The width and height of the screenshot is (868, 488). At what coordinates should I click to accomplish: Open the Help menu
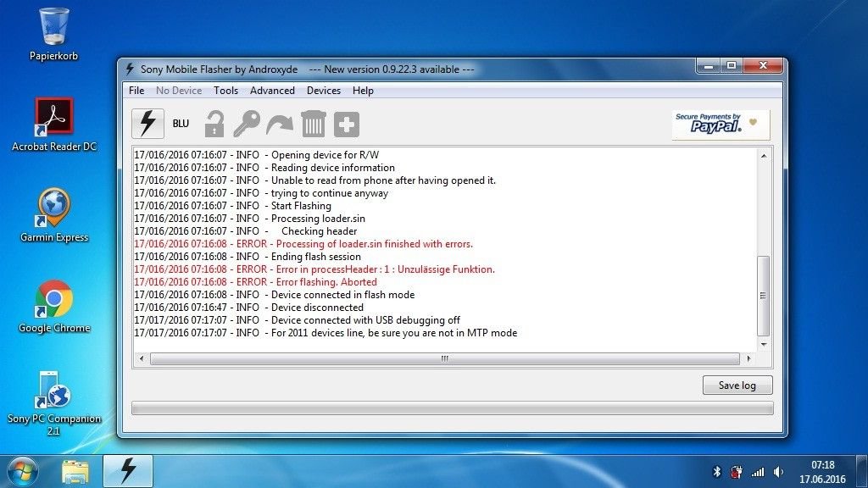[x=363, y=91]
